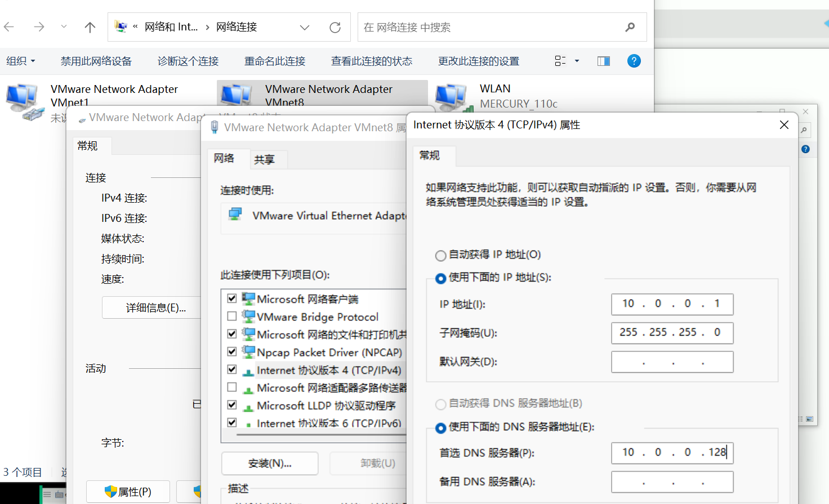Select 自动获得 IP 地址 radio button

click(440, 256)
